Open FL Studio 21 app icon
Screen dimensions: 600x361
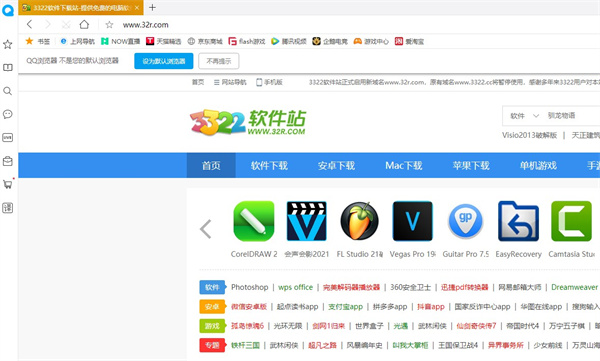[360, 221]
